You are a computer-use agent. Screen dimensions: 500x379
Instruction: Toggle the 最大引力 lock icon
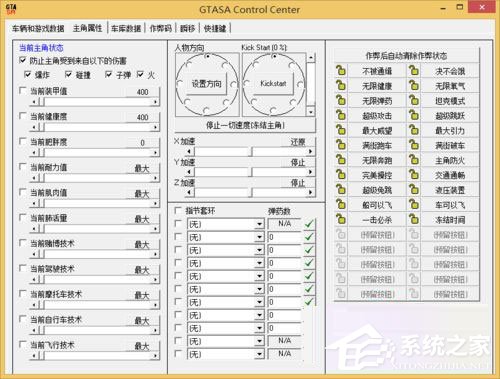414,130
